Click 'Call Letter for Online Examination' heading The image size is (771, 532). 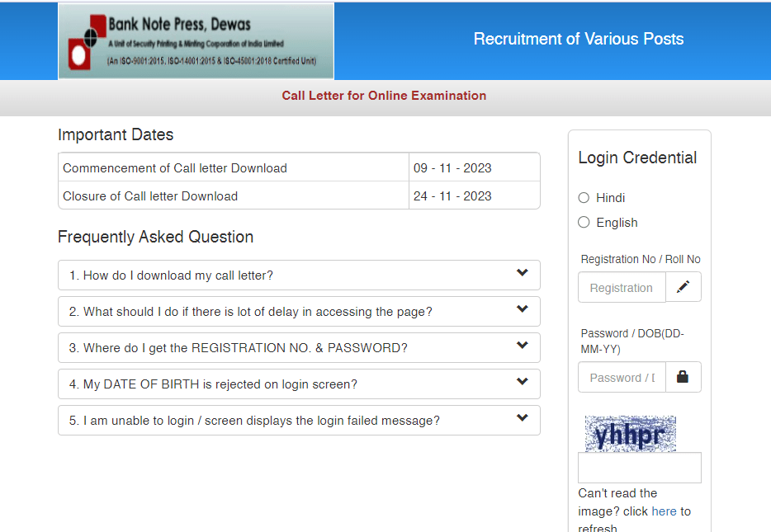click(384, 96)
